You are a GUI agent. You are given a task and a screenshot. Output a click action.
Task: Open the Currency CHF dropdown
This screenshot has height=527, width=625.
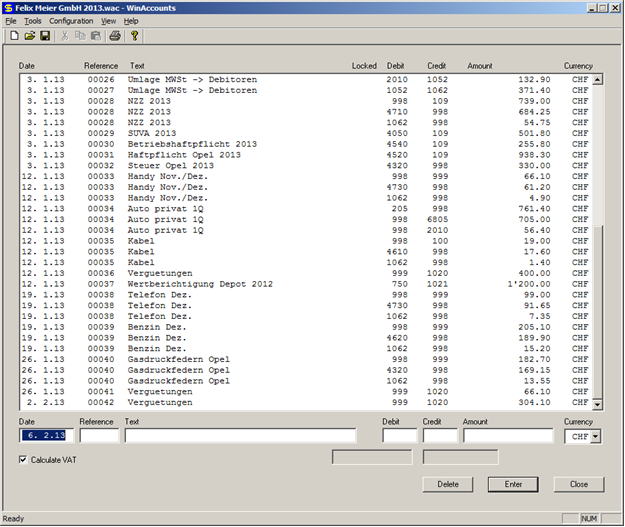(596, 436)
